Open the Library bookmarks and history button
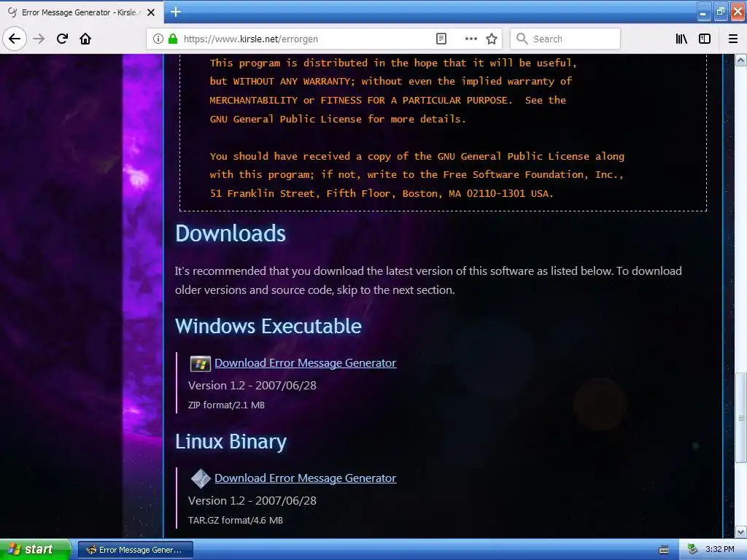The image size is (747, 560). (x=681, y=39)
